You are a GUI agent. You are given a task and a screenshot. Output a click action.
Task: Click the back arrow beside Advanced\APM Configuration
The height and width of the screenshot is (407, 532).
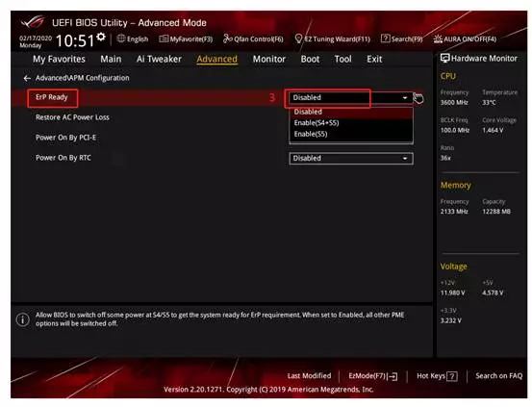tap(27, 78)
